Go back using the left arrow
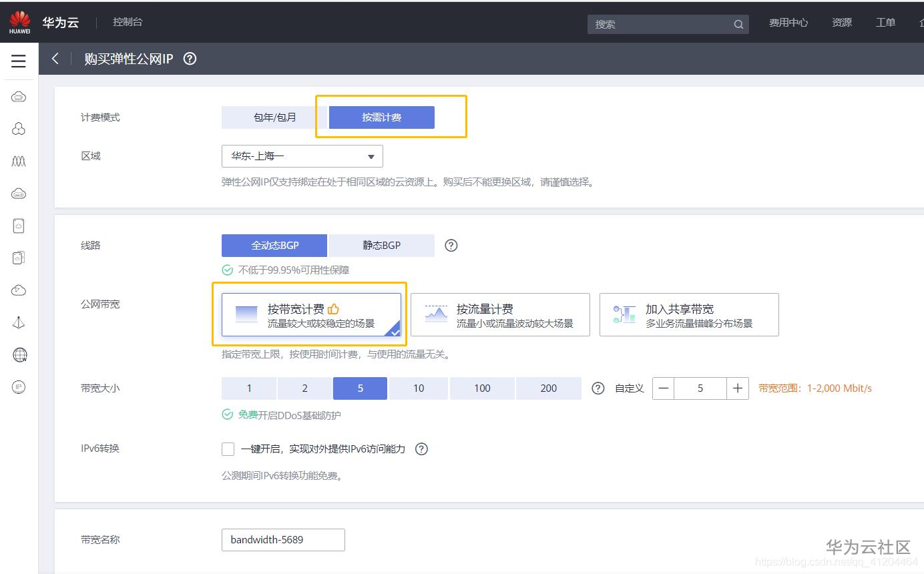Image resolution: width=924 pixels, height=574 pixels. pos(55,59)
